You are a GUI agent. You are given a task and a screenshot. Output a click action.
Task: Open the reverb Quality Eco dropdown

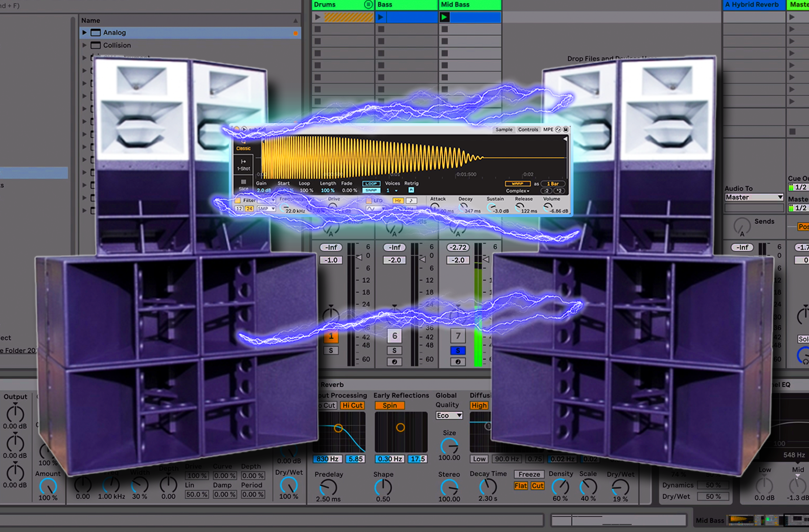tap(449, 416)
